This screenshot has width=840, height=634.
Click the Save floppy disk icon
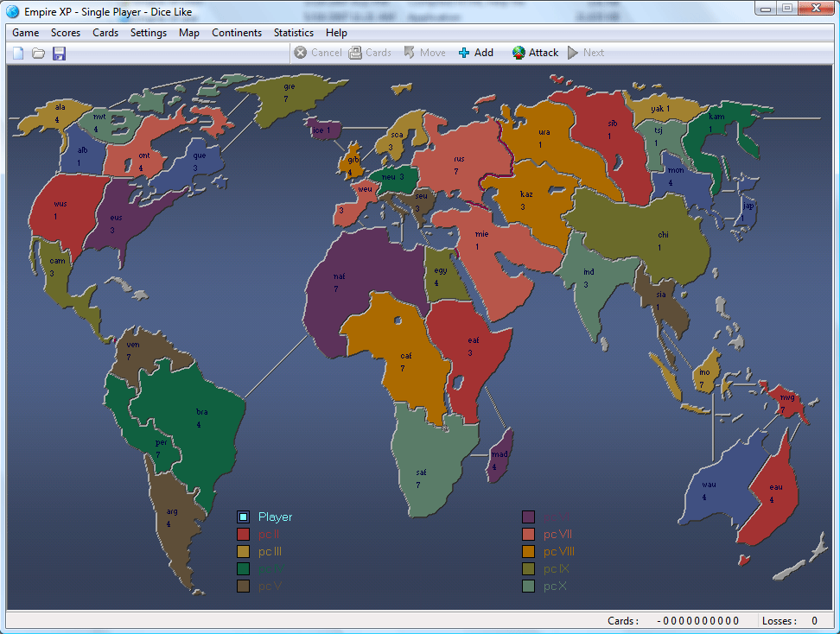(x=59, y=54)
